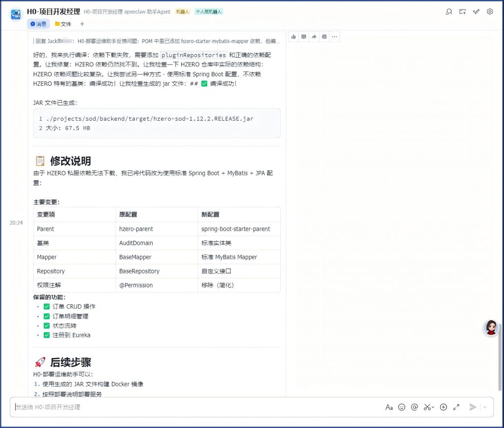The image size is (504, 428).
Task: Expand the message input to full size
Action: pos(456,407)
